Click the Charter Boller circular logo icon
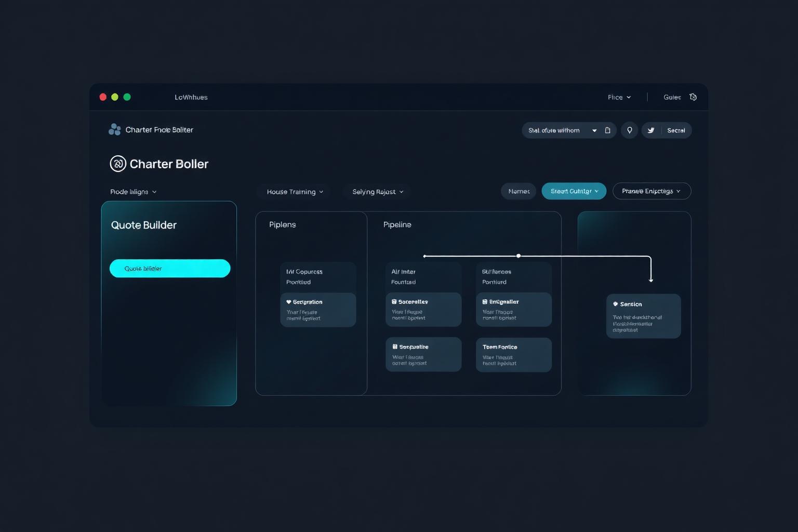Screen dimensions: 798x532 (118, 164)
